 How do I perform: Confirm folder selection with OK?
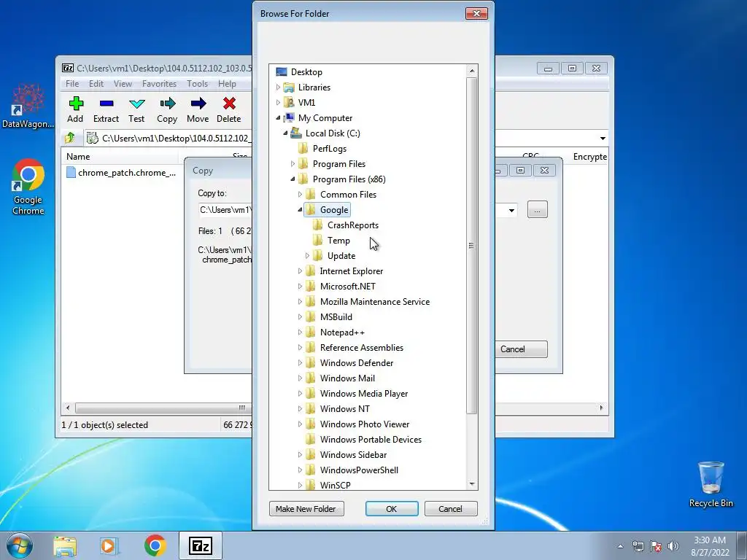(392, 508)
